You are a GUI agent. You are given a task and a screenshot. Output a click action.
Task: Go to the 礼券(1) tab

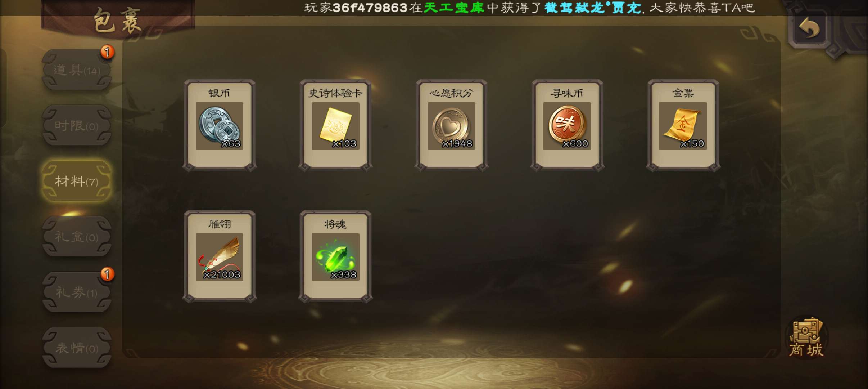click(x=77, y=292)
